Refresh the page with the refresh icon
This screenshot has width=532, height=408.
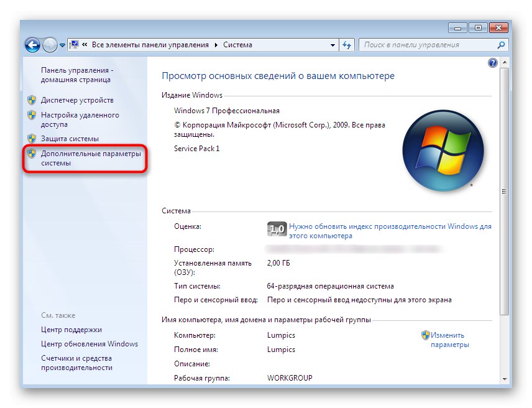347,45
